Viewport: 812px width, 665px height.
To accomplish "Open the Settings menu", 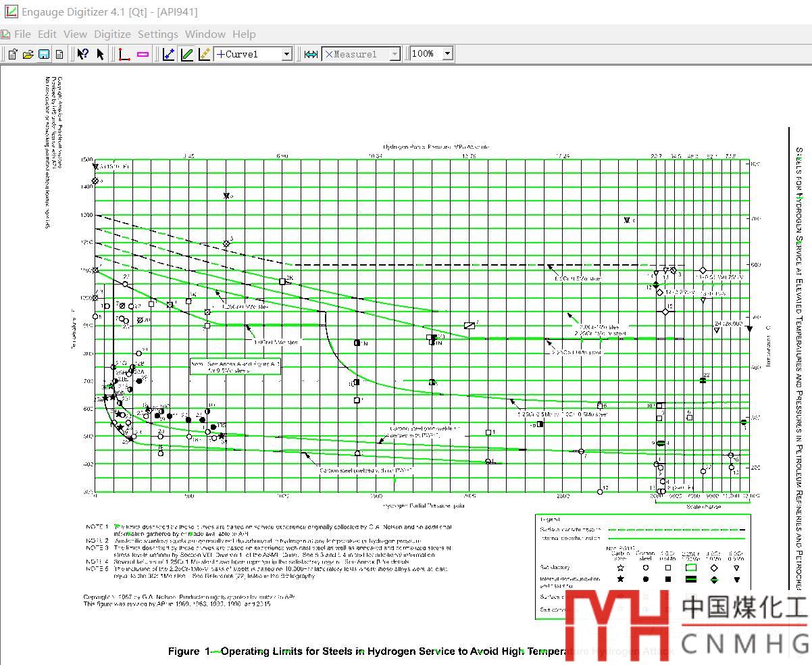I will coord(157,34).
